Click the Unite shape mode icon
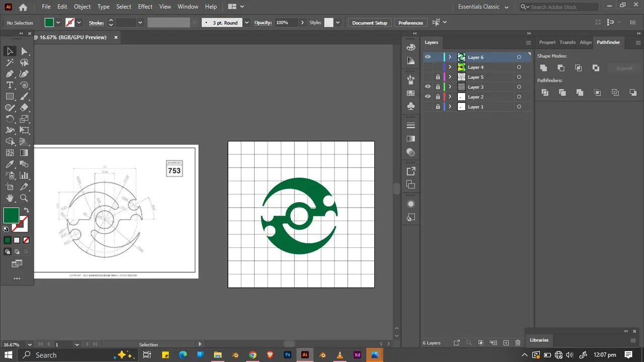 pyautogui.click(x=543, y=68)
